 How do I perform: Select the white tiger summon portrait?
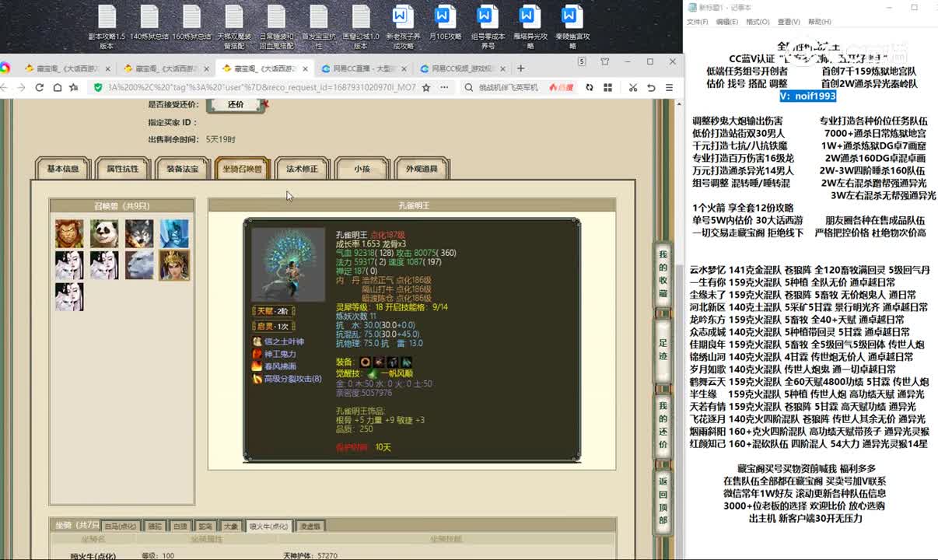point(139,265)
